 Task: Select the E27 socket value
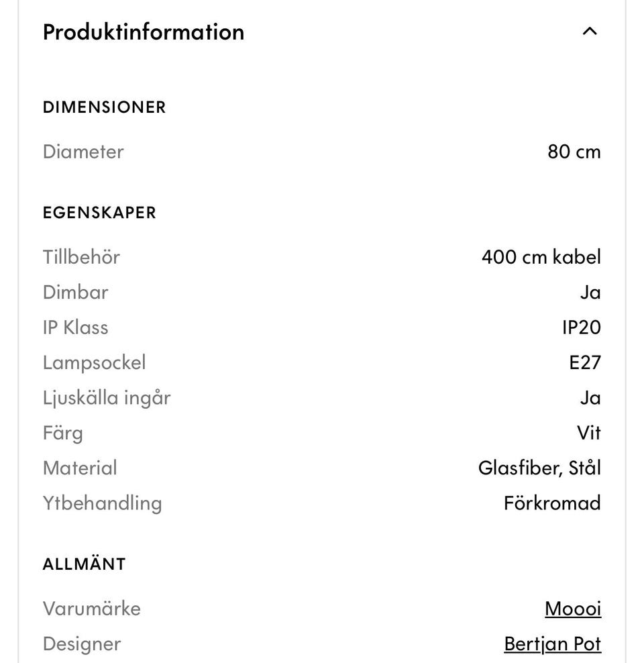[x=584, y=362]
